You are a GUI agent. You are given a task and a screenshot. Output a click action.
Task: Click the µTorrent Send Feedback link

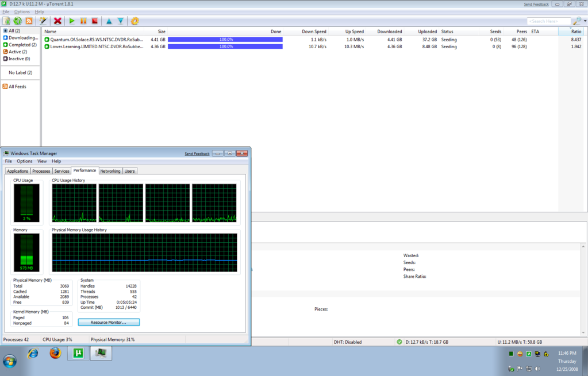click(x=536, y=5)
